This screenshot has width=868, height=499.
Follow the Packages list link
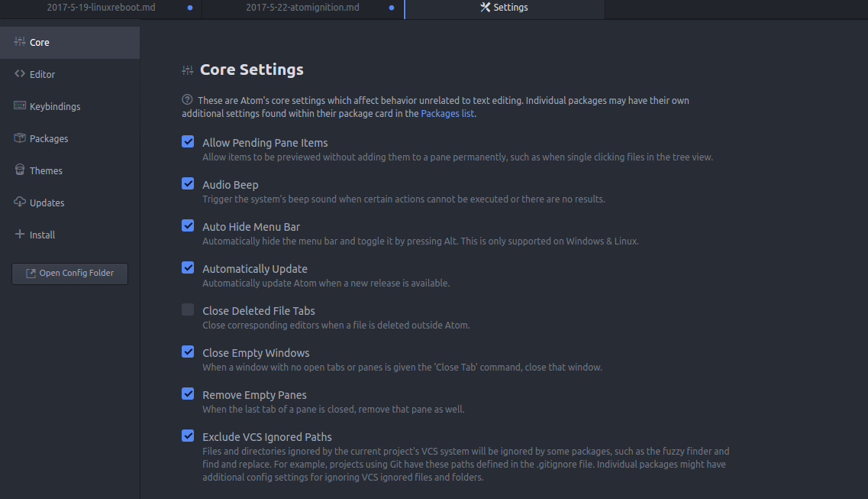coord(447,114)
